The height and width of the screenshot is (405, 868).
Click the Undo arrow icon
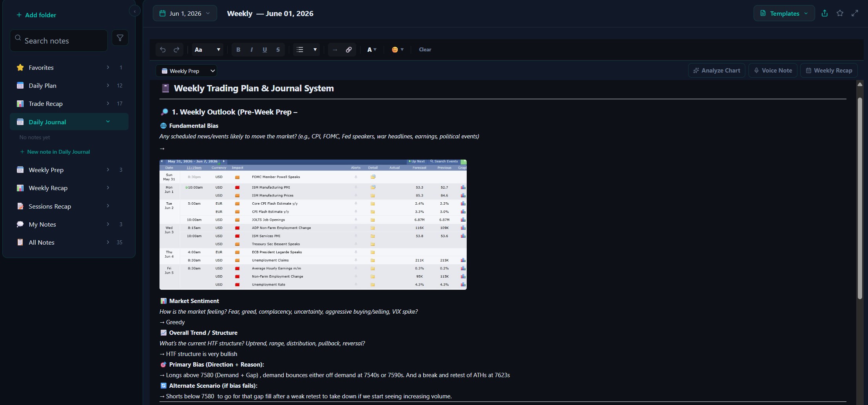[x=163, y=50]
